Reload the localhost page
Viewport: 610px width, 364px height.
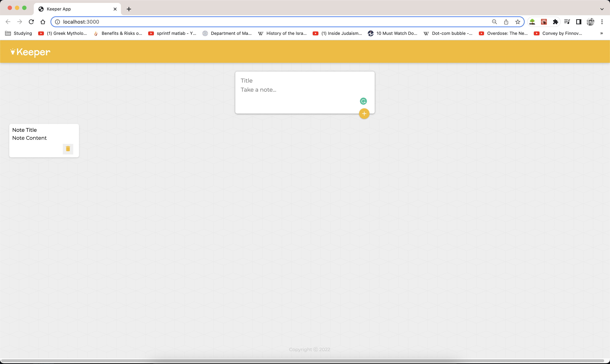(x=31, y=22)
